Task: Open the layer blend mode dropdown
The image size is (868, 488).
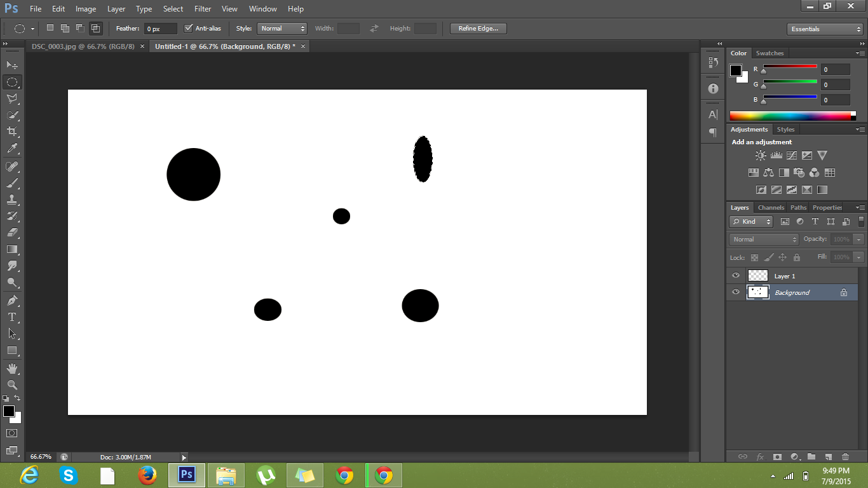Action: pos(764,240)
